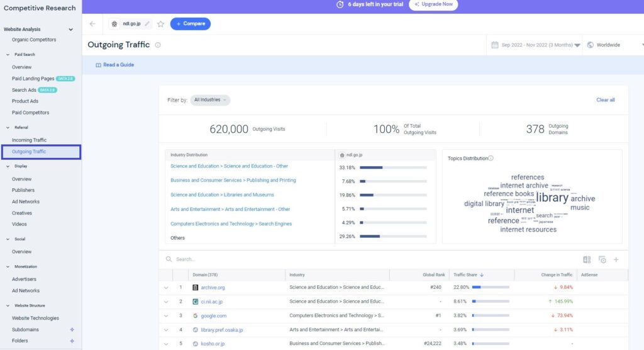644x350 pixels.
Task: Collapse the Website Structure group
Action: [8, 306]
